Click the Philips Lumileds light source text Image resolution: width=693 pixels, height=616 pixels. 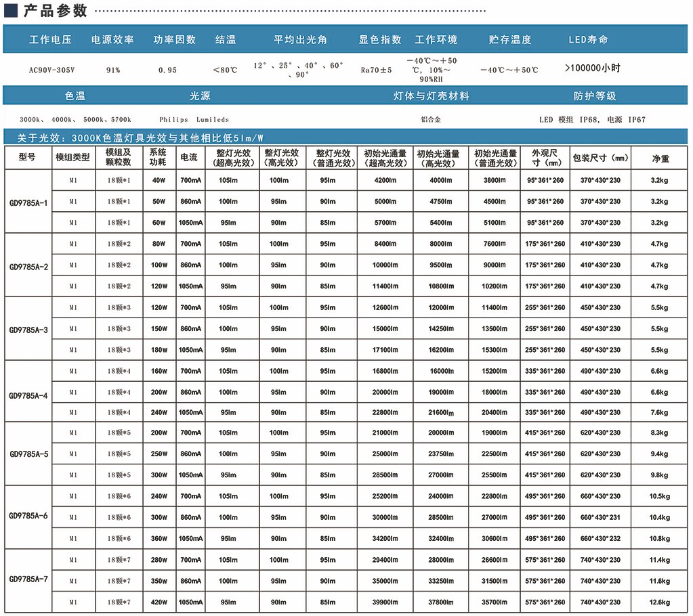[194, 119]
